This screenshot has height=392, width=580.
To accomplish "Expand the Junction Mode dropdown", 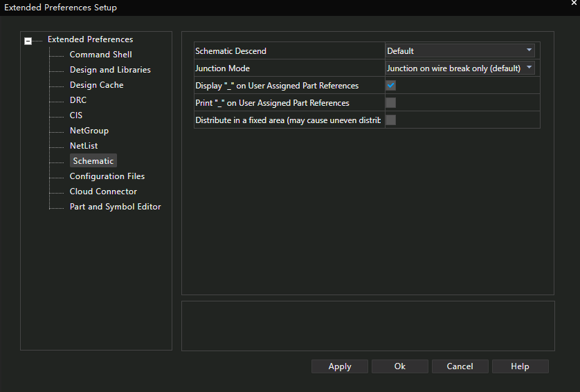I will point(460,68).
